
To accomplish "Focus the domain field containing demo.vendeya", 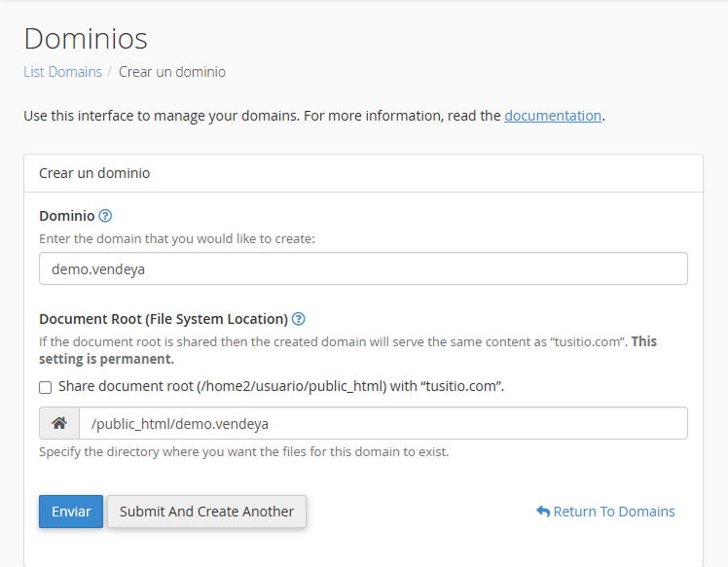I will [x=363, y=269].
